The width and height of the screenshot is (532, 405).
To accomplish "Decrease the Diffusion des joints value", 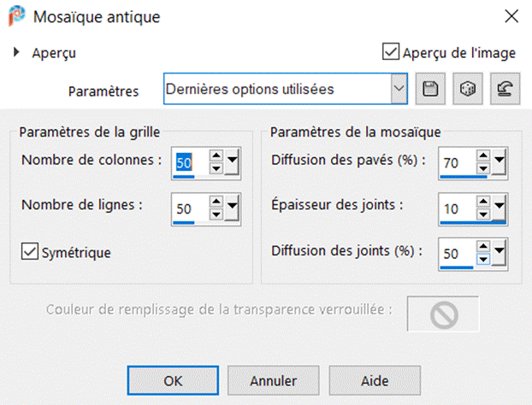I will click(482, 259).
